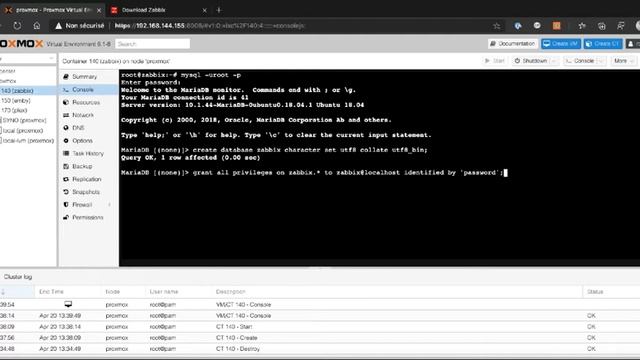
Task: Click the Documentation button
Action: 513,44
